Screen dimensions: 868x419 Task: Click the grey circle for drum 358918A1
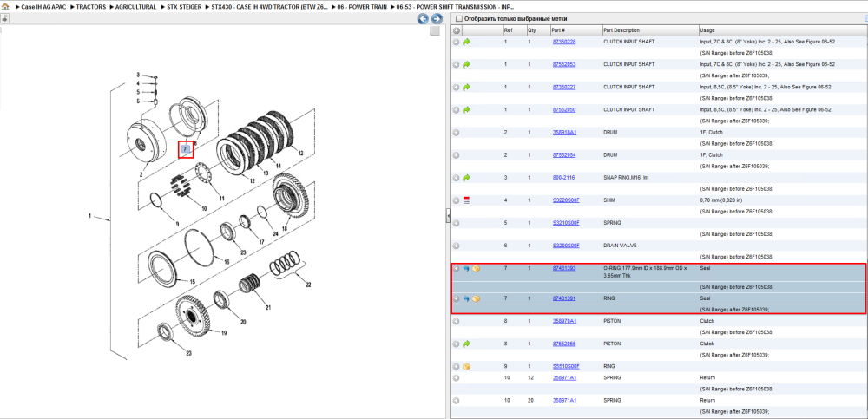click(x=457, y=133)
